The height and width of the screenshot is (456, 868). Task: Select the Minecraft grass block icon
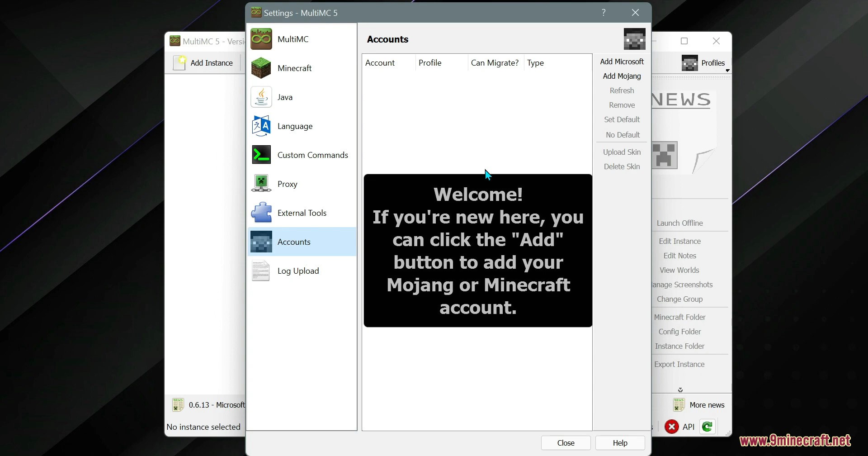261,68
